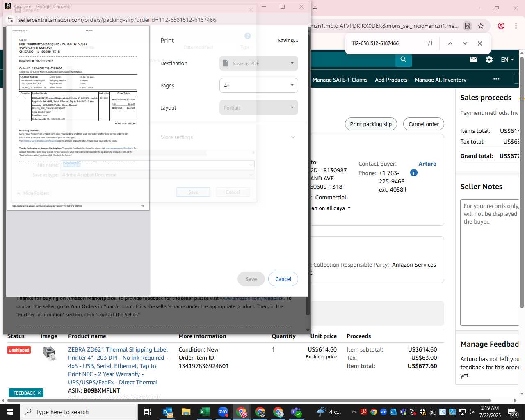
Task: Click Cancel in the Print dialog
Action: click(283, 279)
